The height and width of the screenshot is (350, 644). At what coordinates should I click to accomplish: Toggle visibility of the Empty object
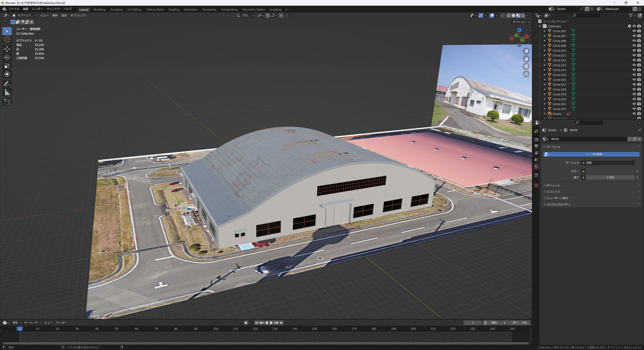click(634, 114)
